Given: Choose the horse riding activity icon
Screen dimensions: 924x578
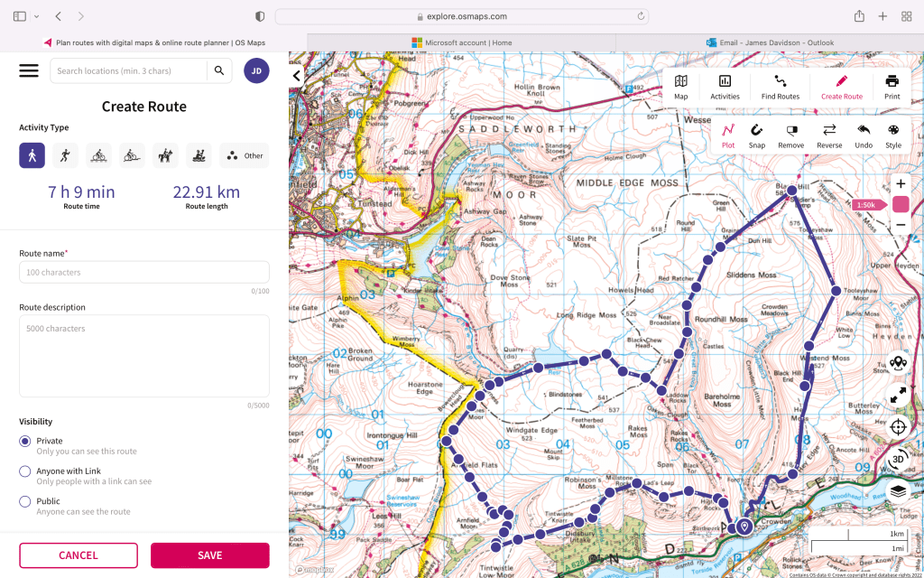Looking at the screenshot, I should pos(165,155).
